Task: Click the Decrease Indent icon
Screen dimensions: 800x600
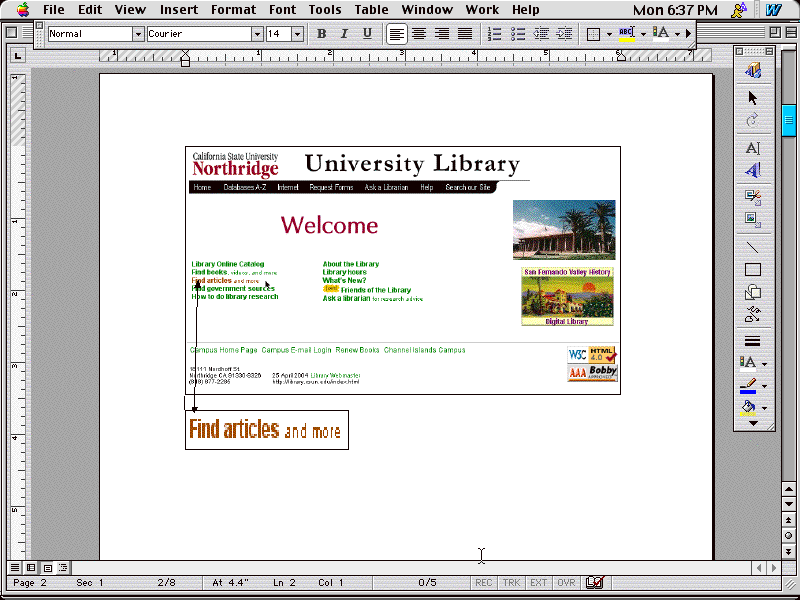Action: pos(541,34)
